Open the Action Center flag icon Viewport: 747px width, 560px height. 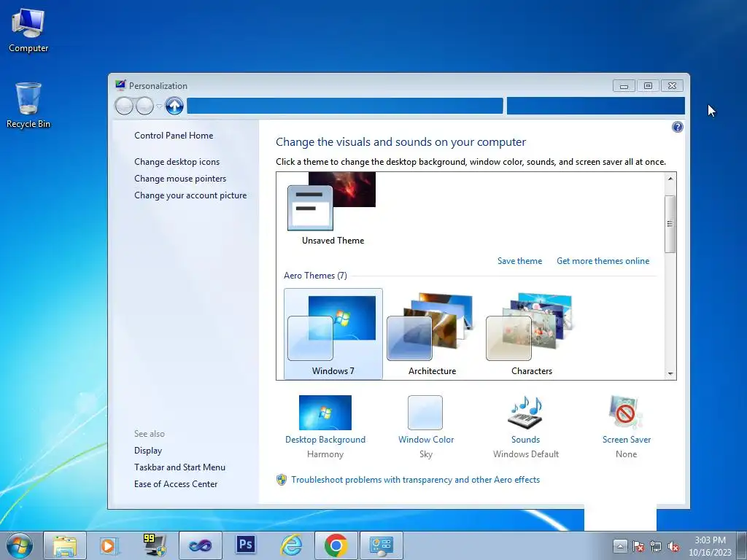(x=638, y=546)
